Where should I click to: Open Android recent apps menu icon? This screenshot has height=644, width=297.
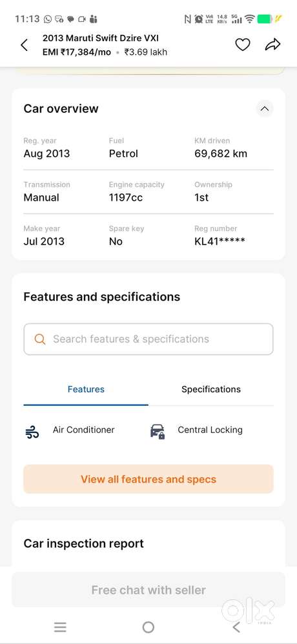coord(60,627)
